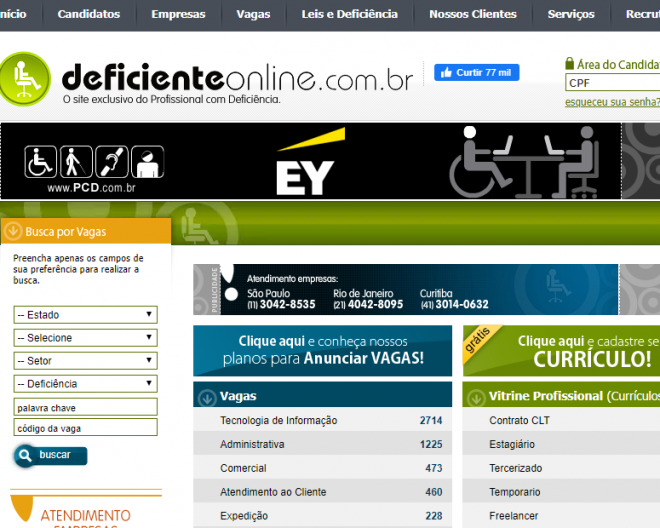The image size is (660, 528).
Task: Select the Temporario currículos row
Action: tap(561, 492)
